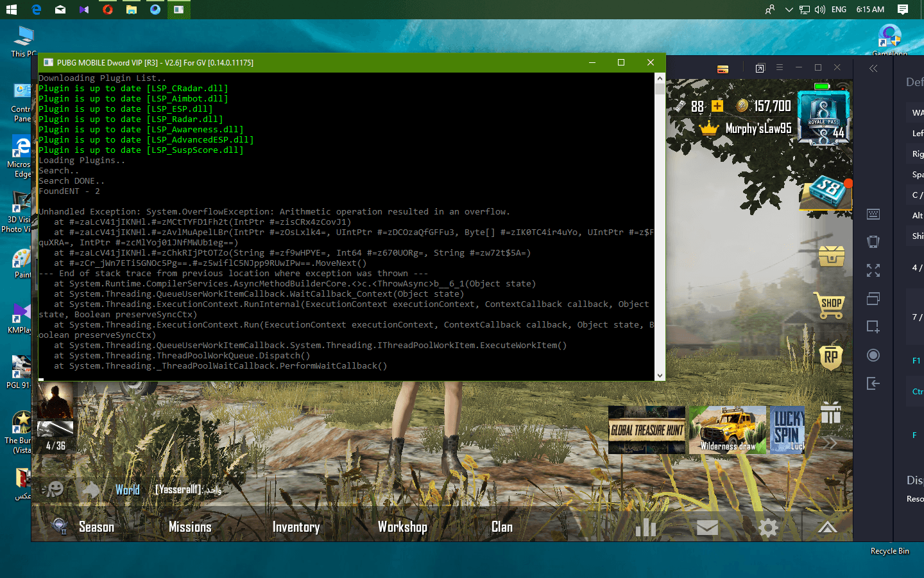The width and height of the screenshot is (924, 578).
Task: Open File Explorer from the taskbar
Action: point(132,10)
